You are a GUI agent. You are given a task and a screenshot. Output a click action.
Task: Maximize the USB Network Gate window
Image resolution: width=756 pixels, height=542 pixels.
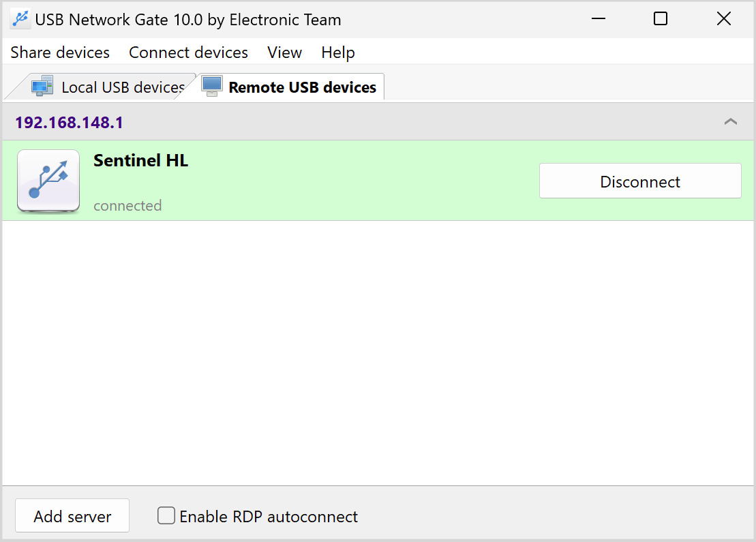[x=660, y=19]
